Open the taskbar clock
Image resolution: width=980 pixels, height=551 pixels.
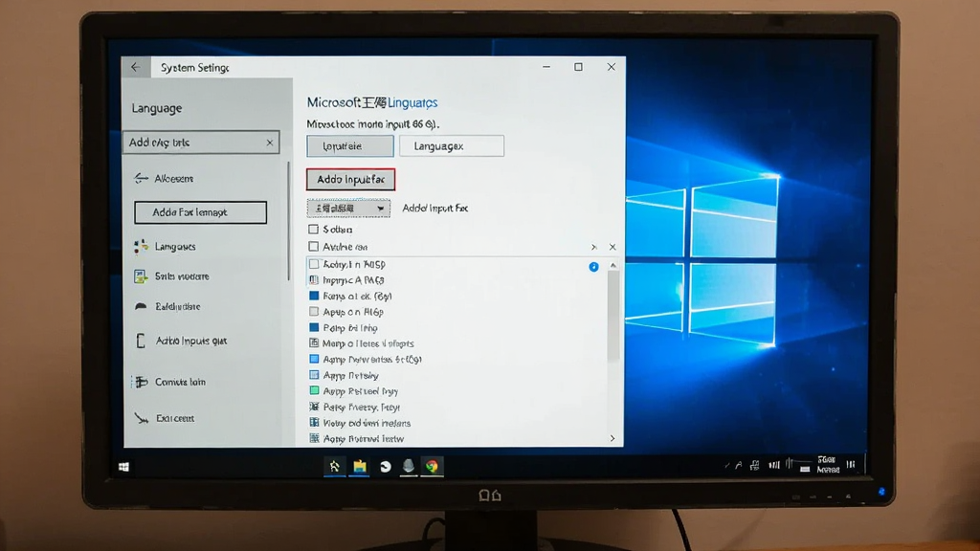828,465
